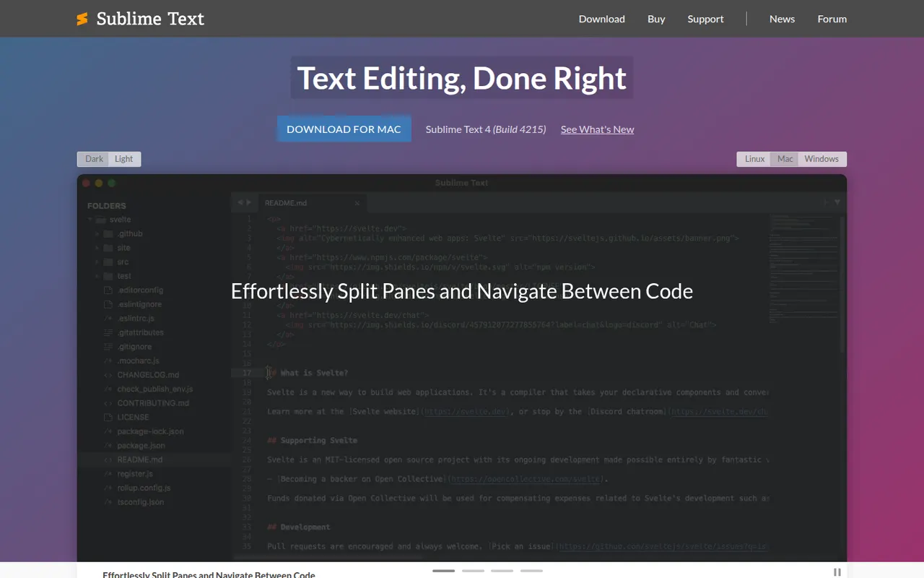Select README.md in the sidebar file list
924x578 pixels.
pyautogui.click(x=154, y=460)
